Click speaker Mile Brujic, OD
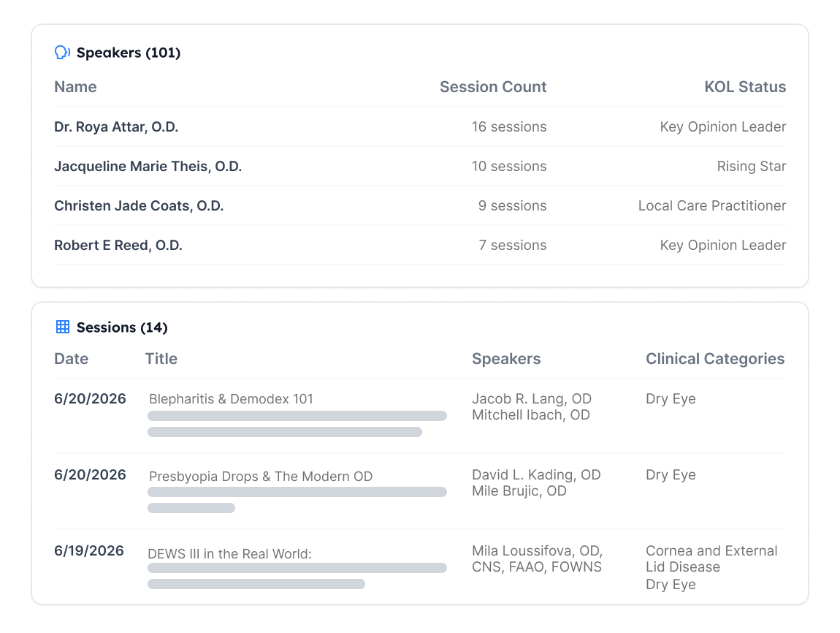Image resolution: width=840 pixels, height=633 pixels. pyautogui.click(x=519, y=491)
